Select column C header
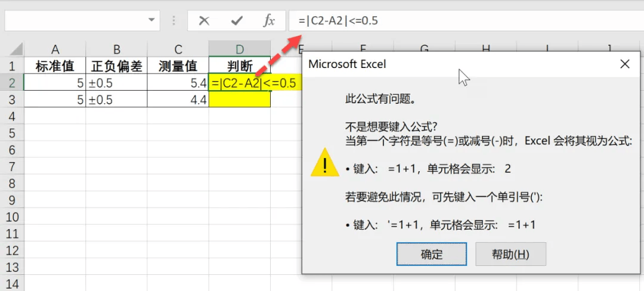Image resolution: width=644 pixels, height=291 pixels. [x=178, y=49]
